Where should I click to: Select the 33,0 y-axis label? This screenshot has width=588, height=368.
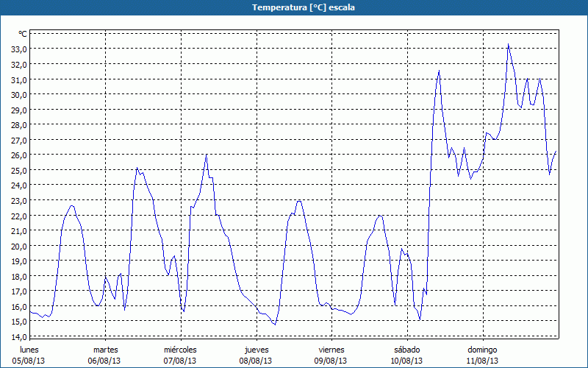[19, 49]
